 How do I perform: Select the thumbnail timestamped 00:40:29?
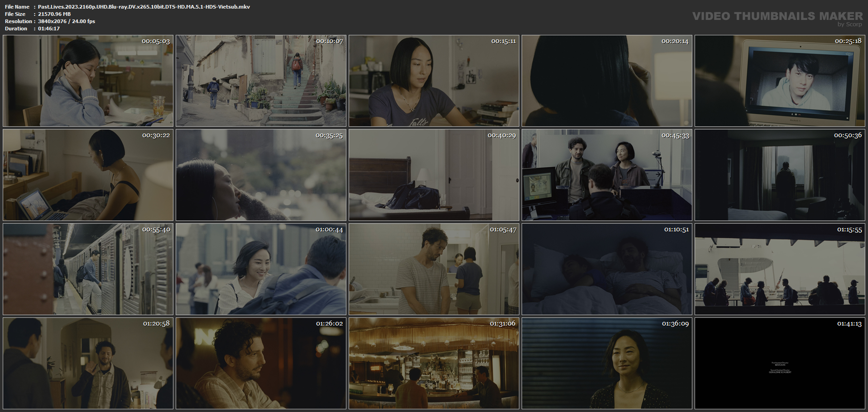434,175
